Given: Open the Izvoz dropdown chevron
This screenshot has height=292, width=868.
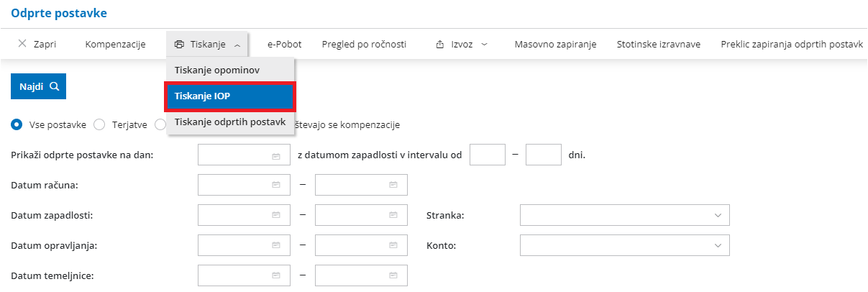Looking at the screenshot, I should 484,45.
